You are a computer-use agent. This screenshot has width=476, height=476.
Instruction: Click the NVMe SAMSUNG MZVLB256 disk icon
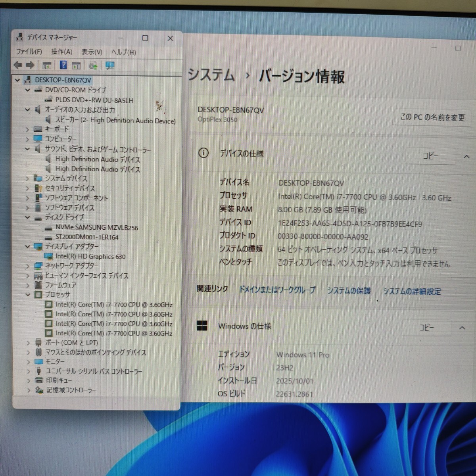(x=49, y=228)
